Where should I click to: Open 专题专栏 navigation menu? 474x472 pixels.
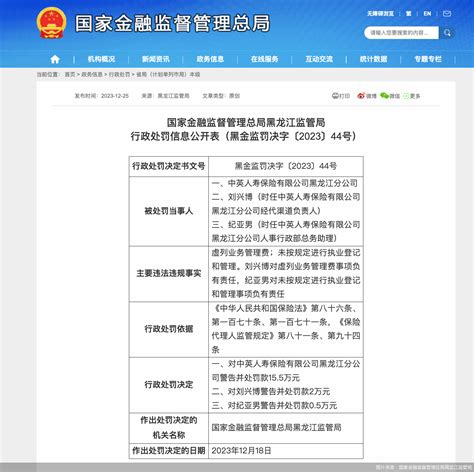click(428, 59)
